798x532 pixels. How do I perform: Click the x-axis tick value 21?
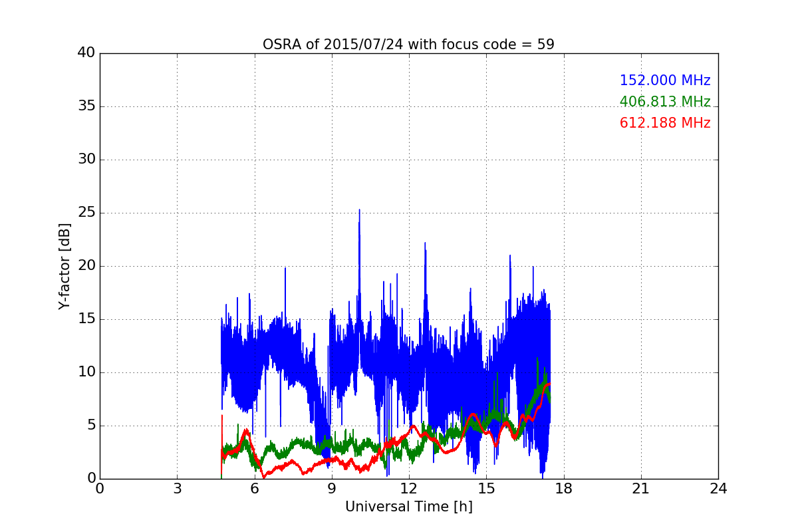(640, 489)
